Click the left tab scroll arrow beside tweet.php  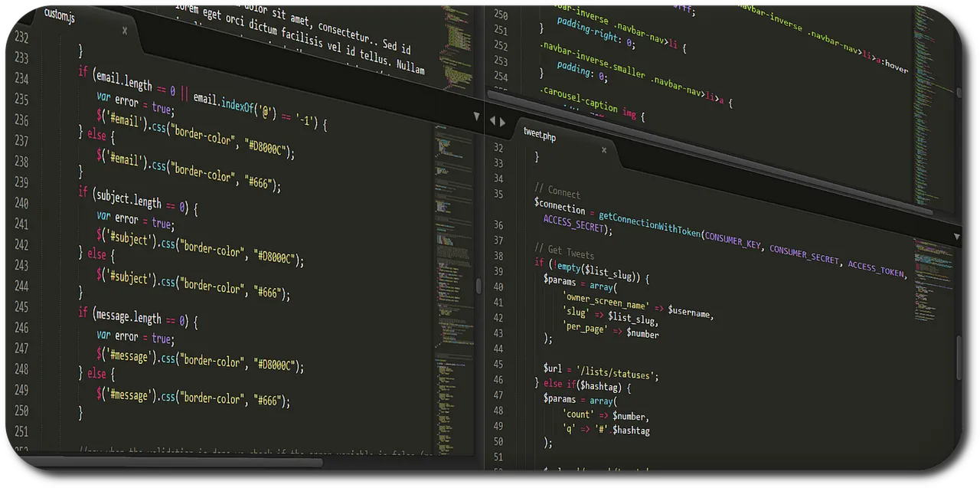[492, 121]
